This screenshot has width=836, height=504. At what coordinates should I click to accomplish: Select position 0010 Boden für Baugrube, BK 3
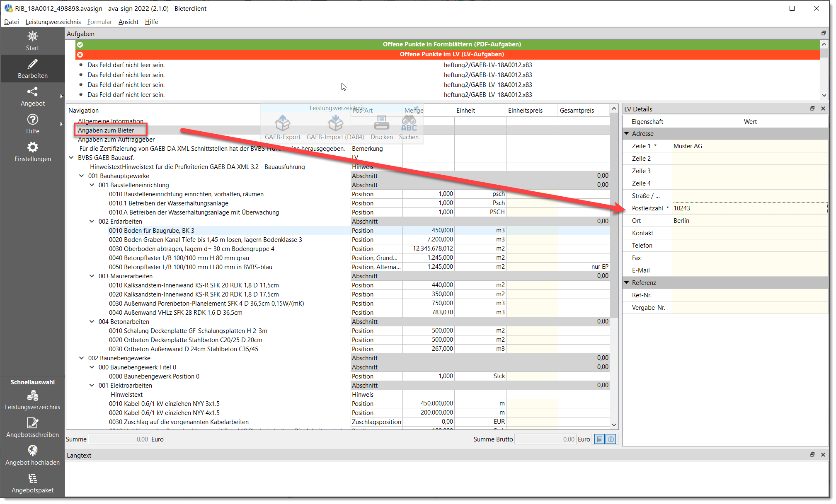tap(152, 230)
